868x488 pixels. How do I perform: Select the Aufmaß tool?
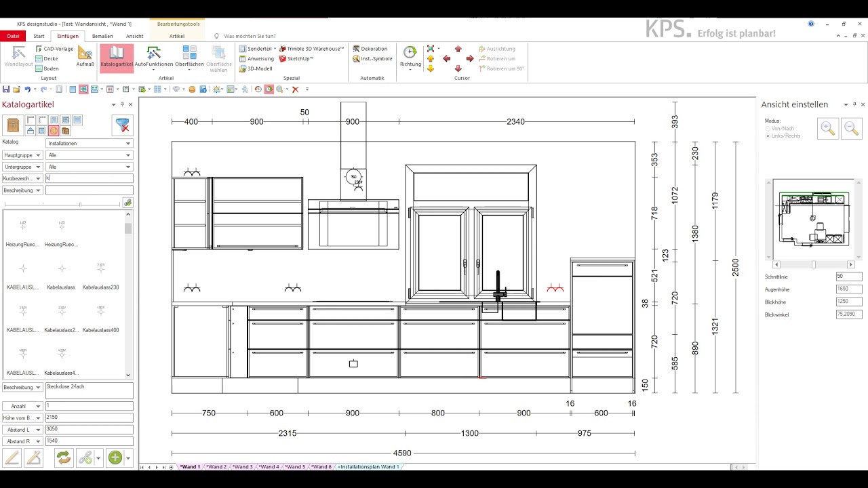[85, 56]
